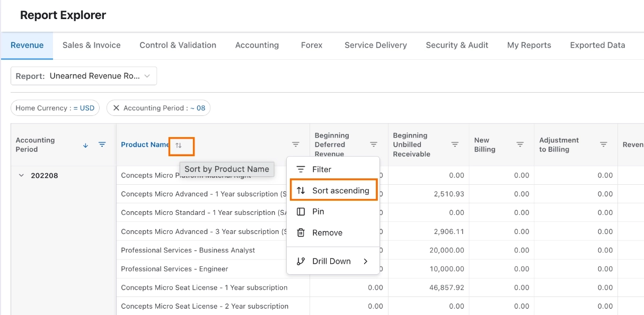
Task: Open the New Billing column menu icon
Action: click(520, 145)
